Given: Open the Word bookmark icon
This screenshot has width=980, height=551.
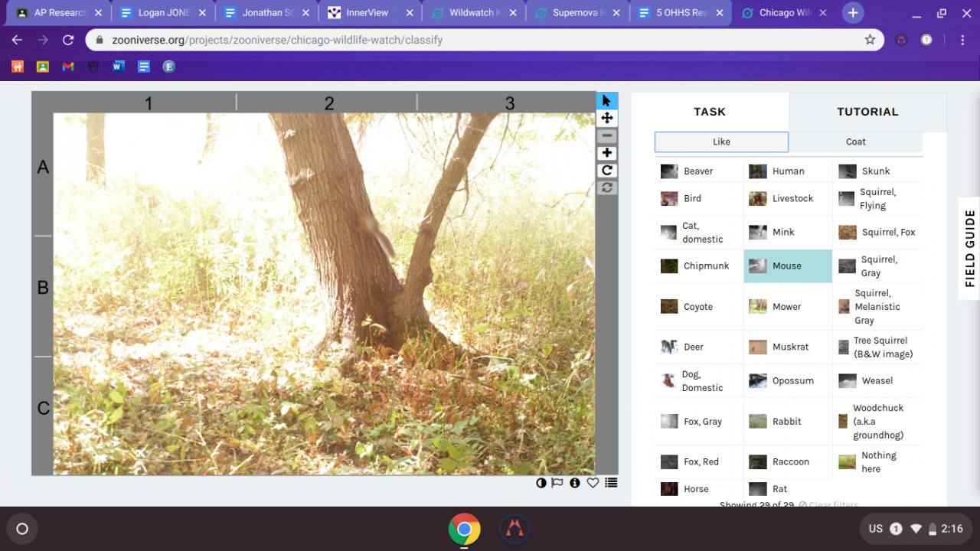Looking at the screenshot, I should (119, 67).
